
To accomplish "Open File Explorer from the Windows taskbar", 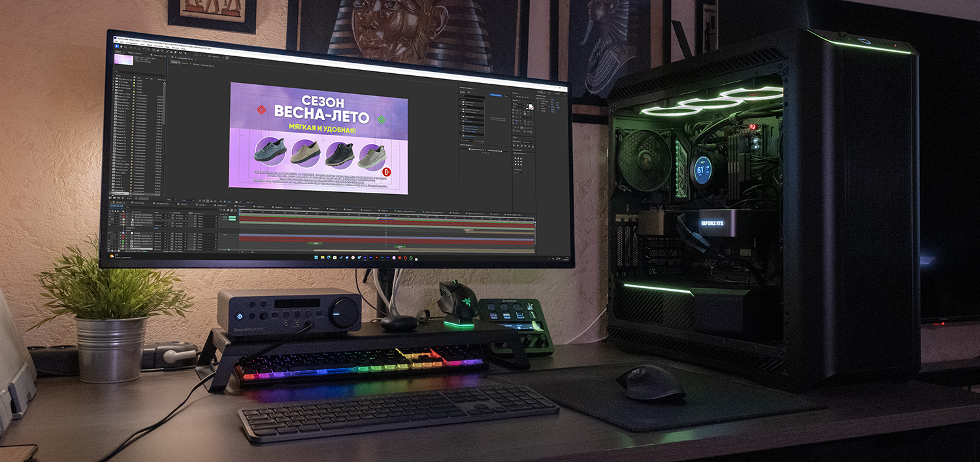I will pyautogui.click(x=323, y=257).
